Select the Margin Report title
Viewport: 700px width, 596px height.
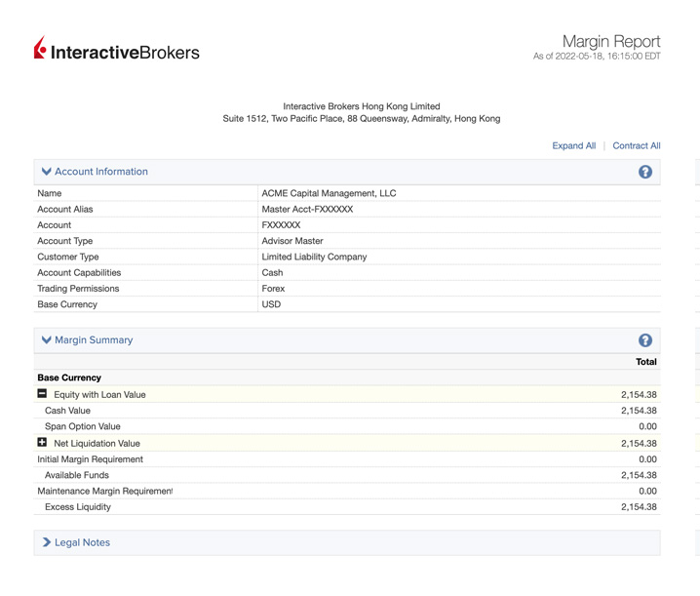point(610,41)
